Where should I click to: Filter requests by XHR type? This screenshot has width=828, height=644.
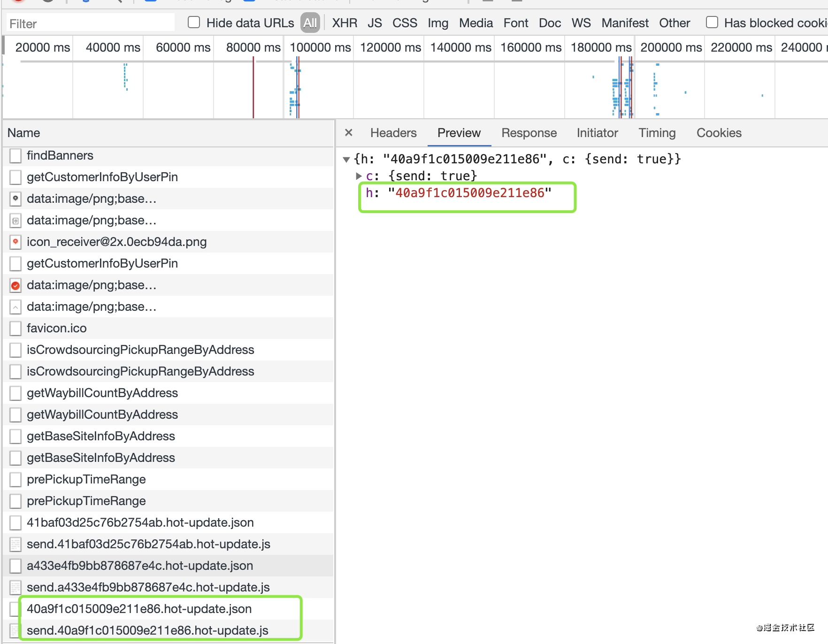345,23
